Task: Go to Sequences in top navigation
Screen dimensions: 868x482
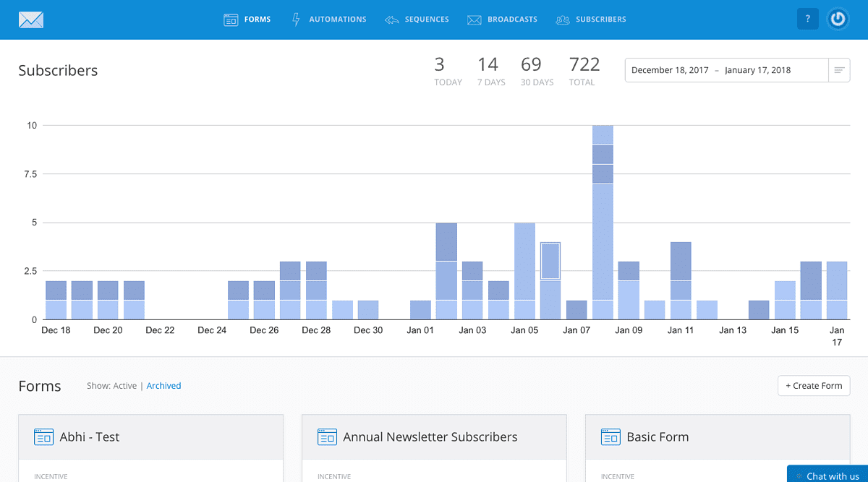Action: (417, 20)
